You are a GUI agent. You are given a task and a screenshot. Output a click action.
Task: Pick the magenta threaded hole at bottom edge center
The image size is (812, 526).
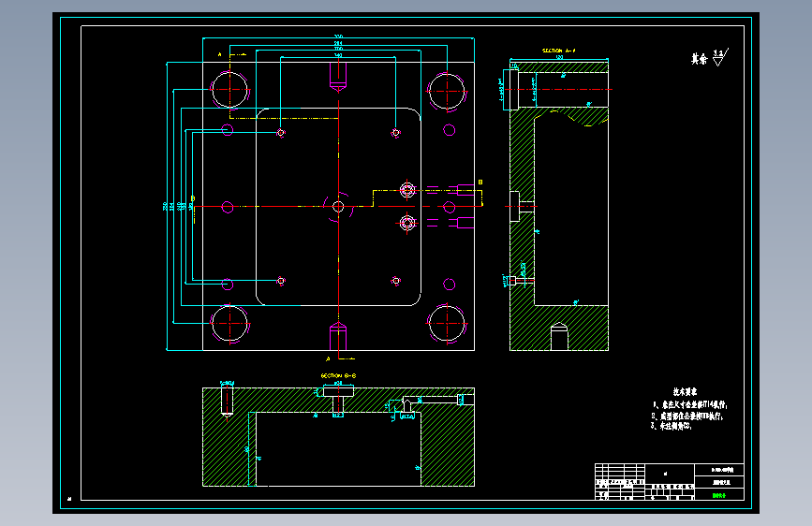(338, 336)
